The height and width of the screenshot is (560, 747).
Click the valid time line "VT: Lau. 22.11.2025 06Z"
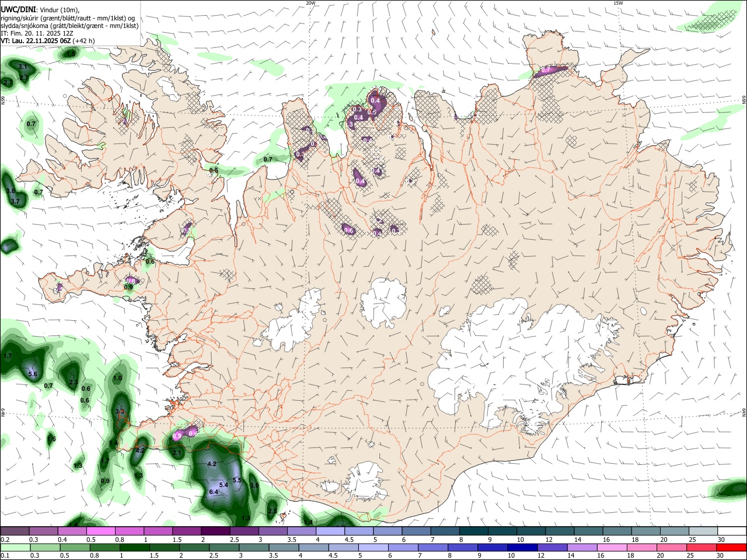click(36, 41)
